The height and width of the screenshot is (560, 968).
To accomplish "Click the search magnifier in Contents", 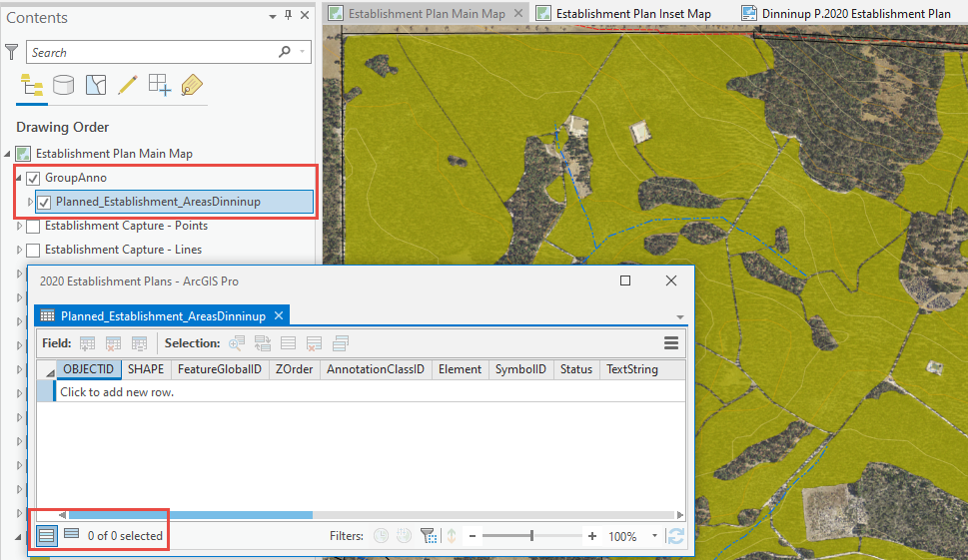I will tap(285, 52).
